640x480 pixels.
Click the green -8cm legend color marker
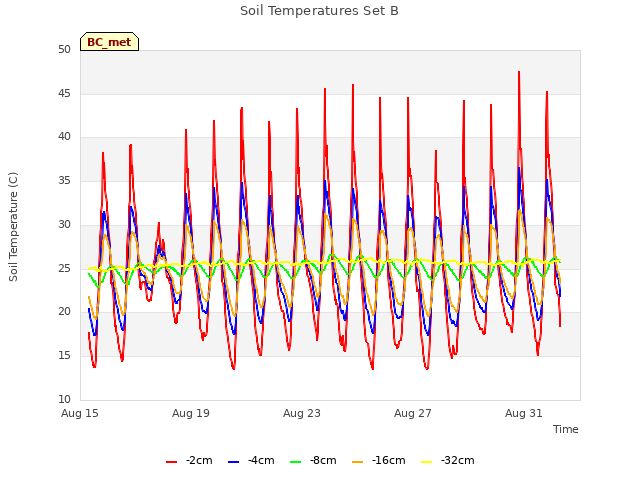(296, 462)
